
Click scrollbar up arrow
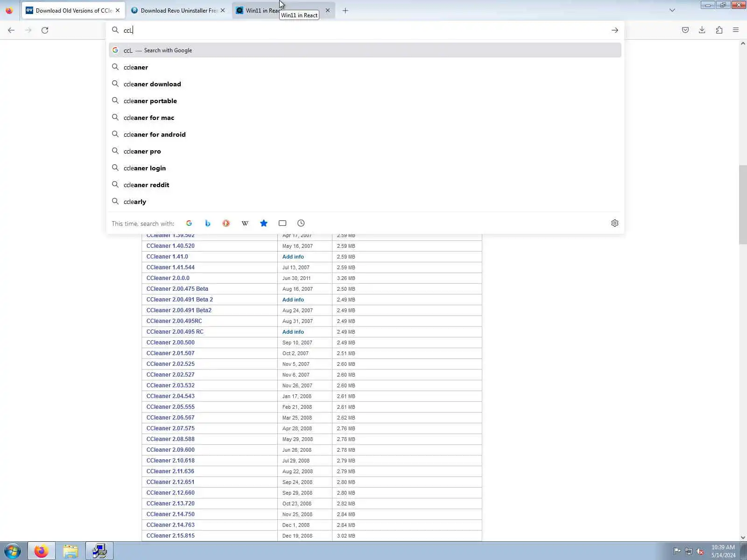[743, 43]
